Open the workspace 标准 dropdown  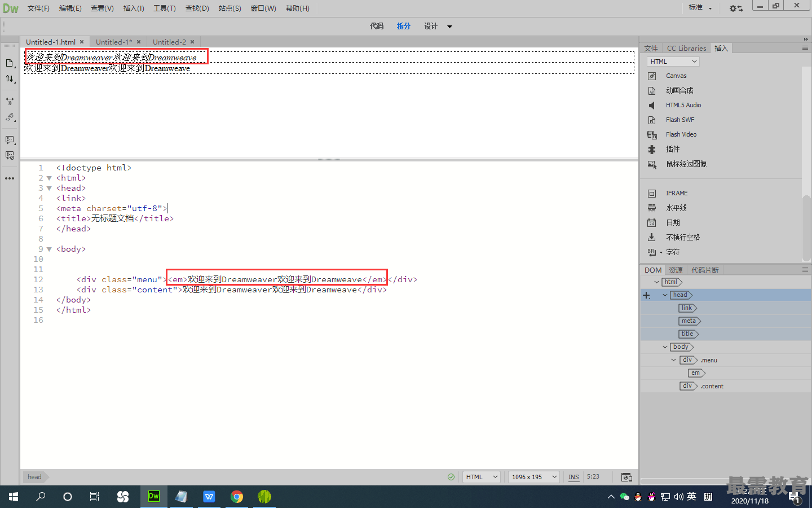[x=700, y=8]
